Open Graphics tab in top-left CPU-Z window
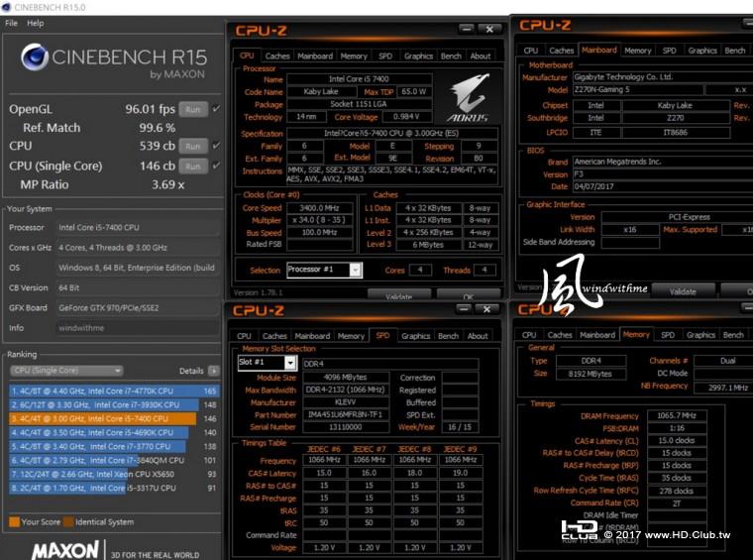The image size is (753, 560). pos(418,56)
